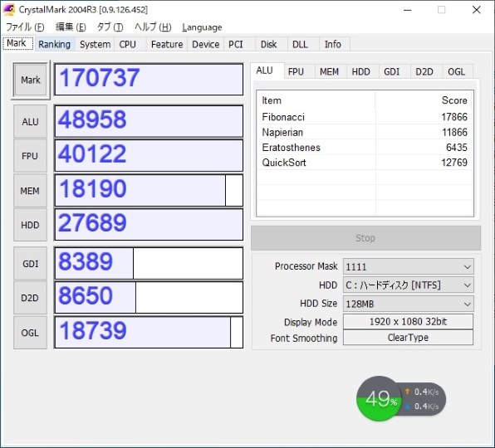Image resolution: width=495 pixels, height=448 pixels.
Task: Open the ファイル (F) menu
Action: (25, 27)
